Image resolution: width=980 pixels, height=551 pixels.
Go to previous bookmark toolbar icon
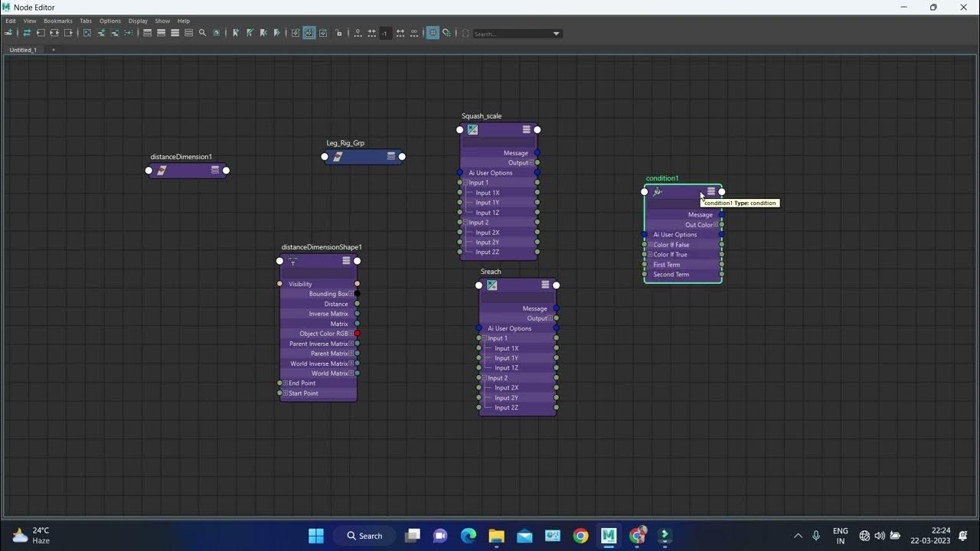[263, 33]
